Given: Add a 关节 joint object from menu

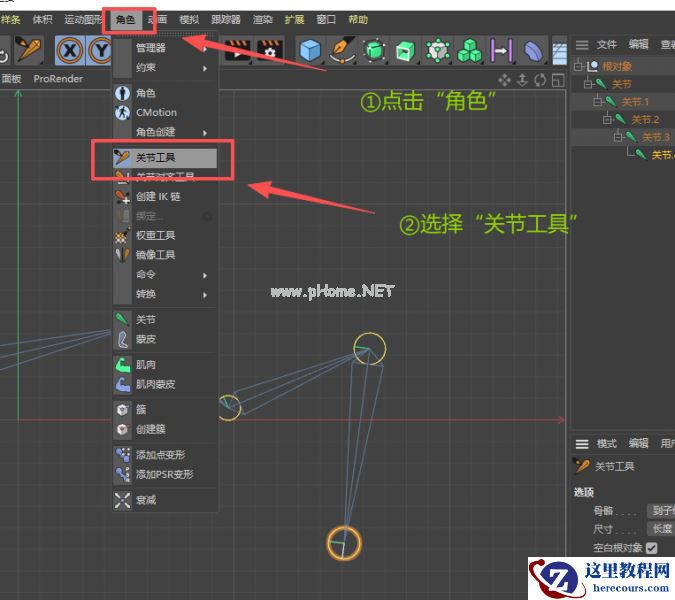Looking at the screenshot, I should pyautogui.click(x=165, y=319).
